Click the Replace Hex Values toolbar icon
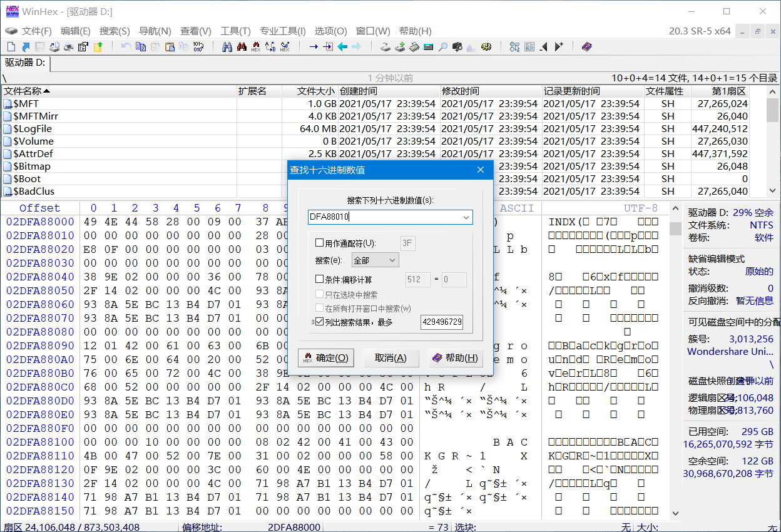The height and width of the screenshot is (532, 781). 285,47
